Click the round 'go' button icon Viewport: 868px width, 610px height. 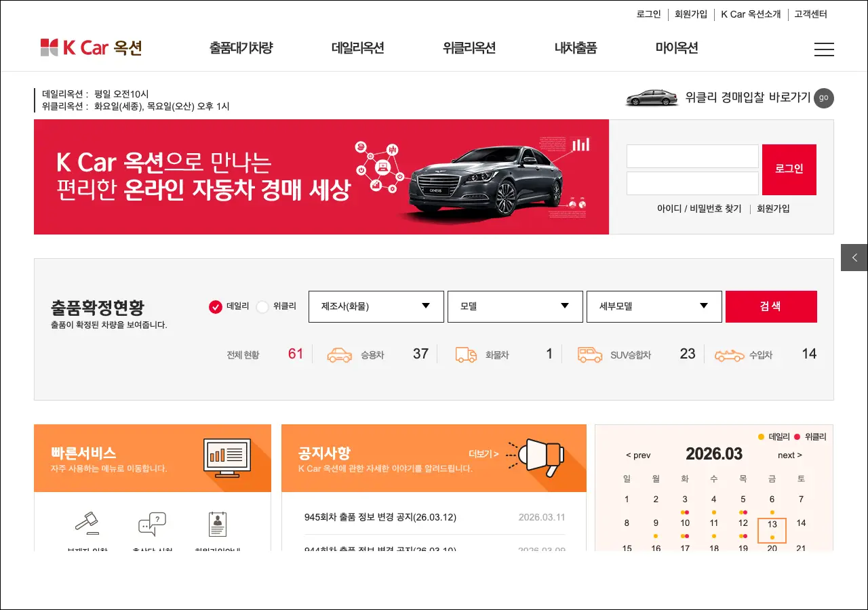[x=823, y=98]
